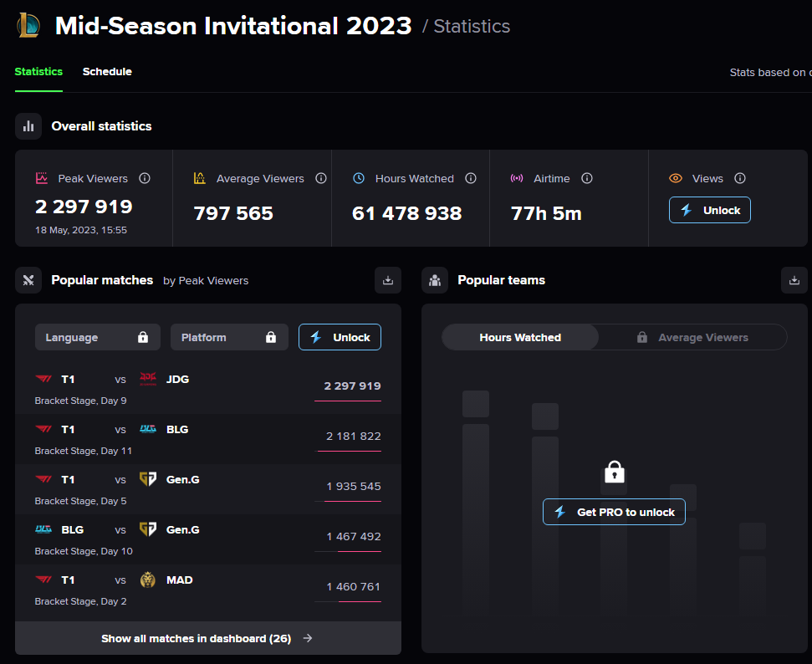Open the Platform filter dropdown
The height and width of the screenshot is (664, 812).
point(229,337)
